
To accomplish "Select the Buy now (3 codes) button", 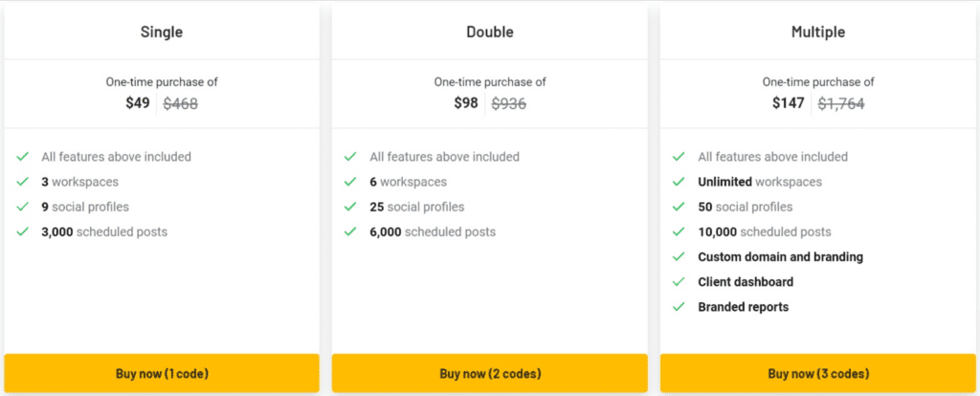I will [818, 373].
